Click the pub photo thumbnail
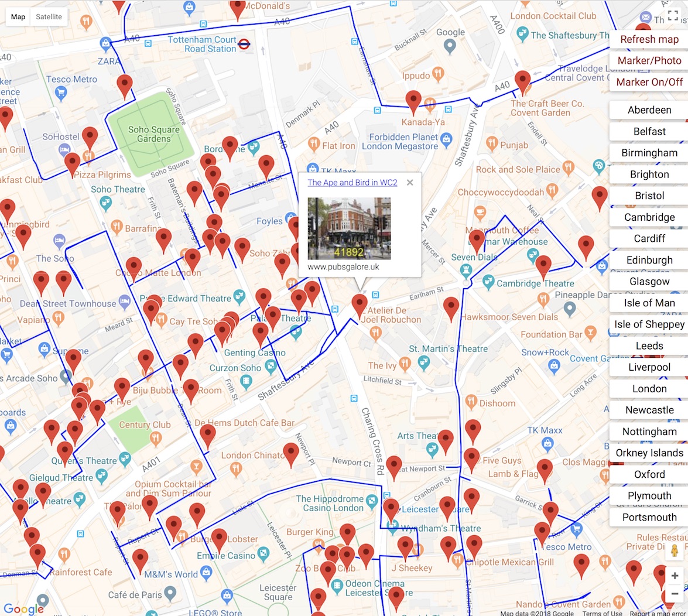Image resolution: width=688 pixels, height=616 pixels. point(349,228)
